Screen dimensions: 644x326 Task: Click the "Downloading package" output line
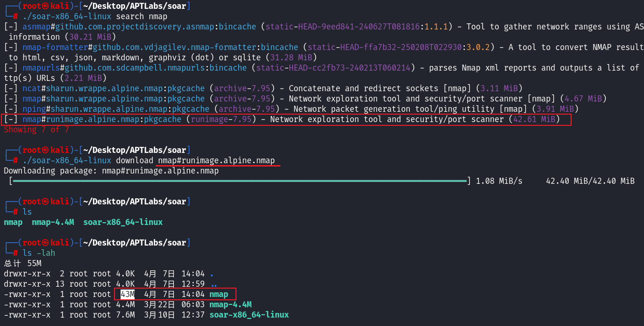(111, 171)
